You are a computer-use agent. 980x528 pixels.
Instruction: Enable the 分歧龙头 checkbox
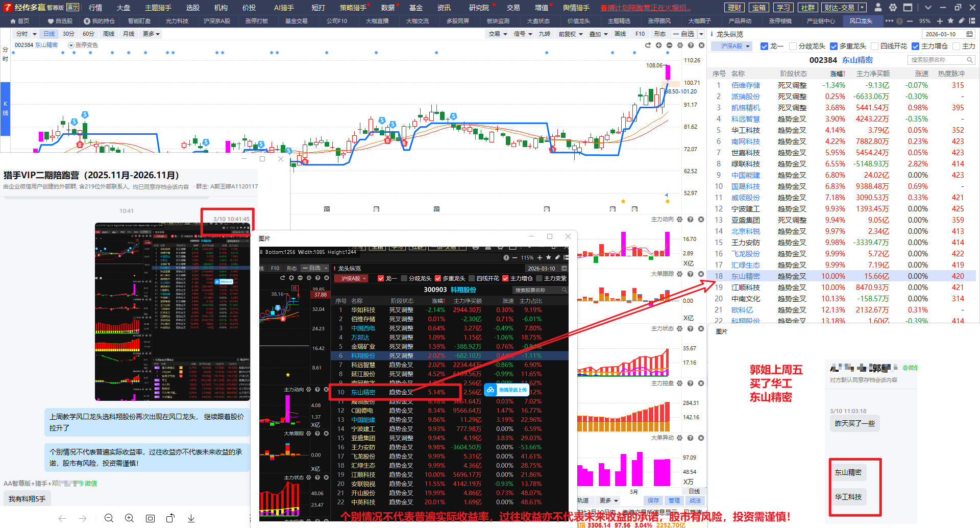click(x=793, y=46)
